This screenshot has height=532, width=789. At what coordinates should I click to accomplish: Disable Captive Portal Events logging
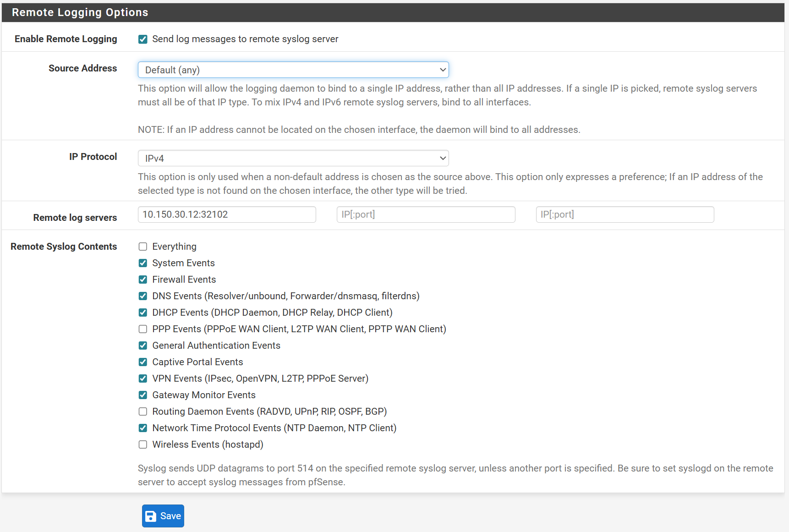[142, 362]
